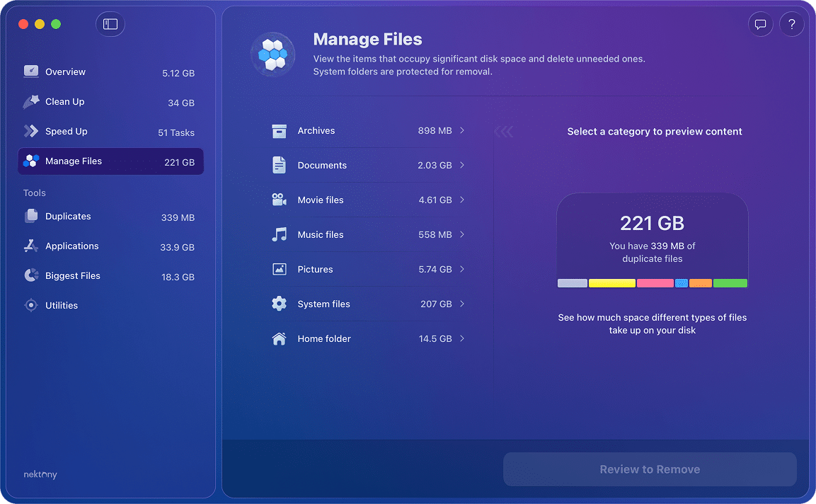Select the Duplicates tool icon
Image resolution: width=816 pixels, height=504 pixels.
tap(31, 217)
